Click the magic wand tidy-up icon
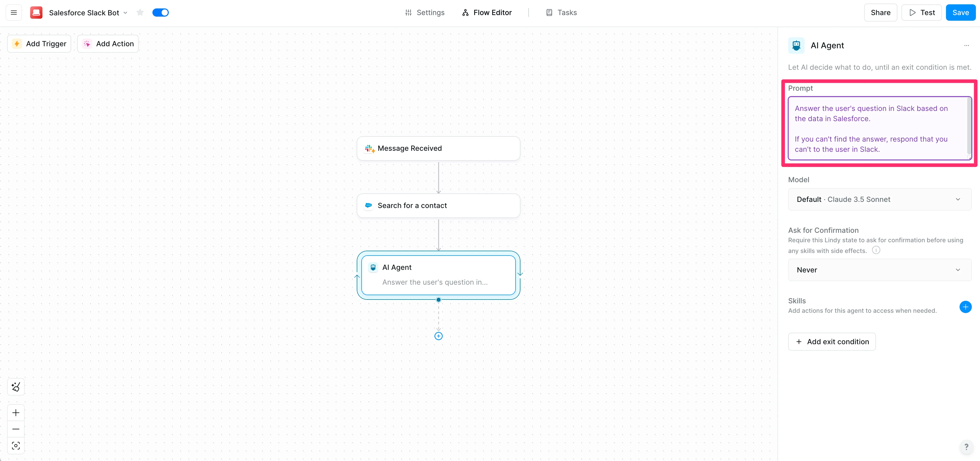Screen dimensions: 980x461 (x=16, y=387)
